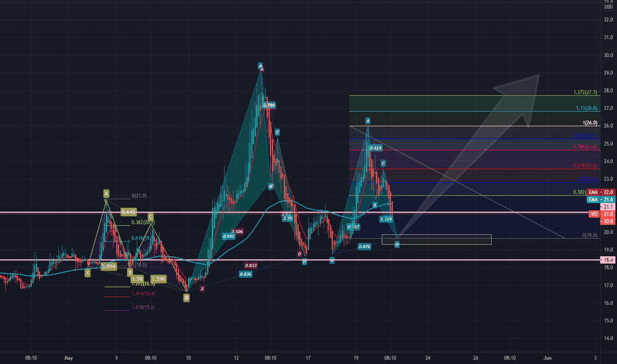
Task: Click the teal 2.75 ratio label
Action: pos(287,218)
